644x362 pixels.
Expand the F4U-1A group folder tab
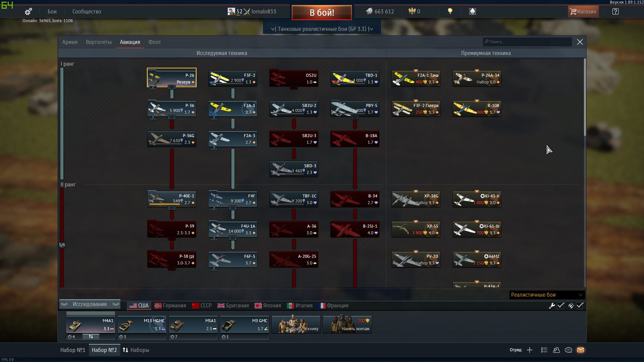pos(233,238)
